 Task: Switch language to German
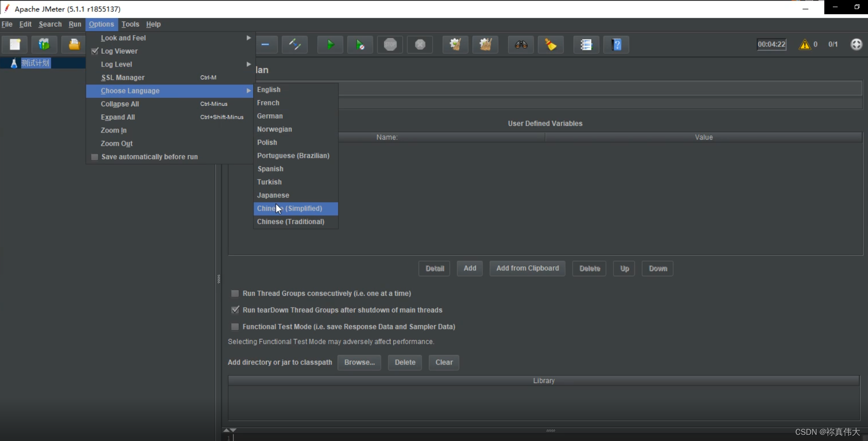(296, 116)
